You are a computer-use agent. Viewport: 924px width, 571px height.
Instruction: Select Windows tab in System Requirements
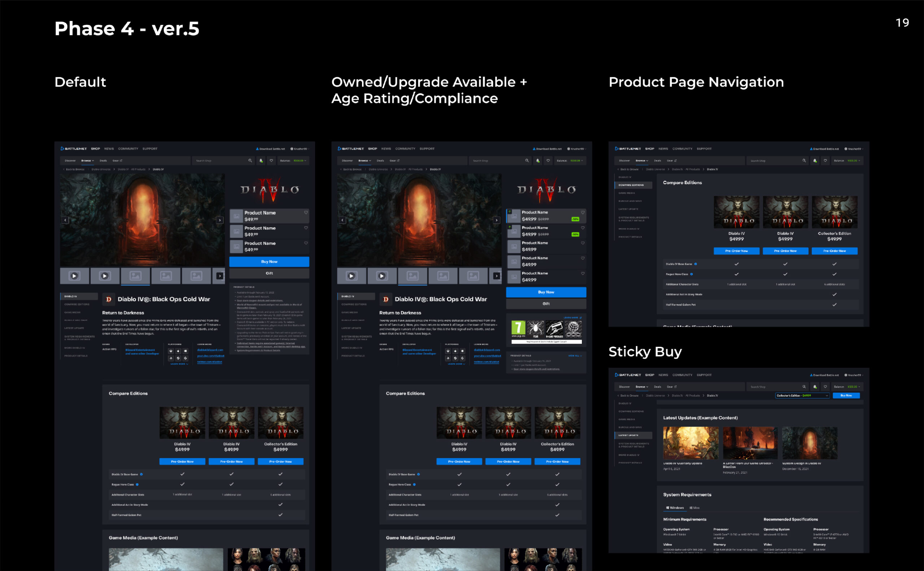point(675,508)
